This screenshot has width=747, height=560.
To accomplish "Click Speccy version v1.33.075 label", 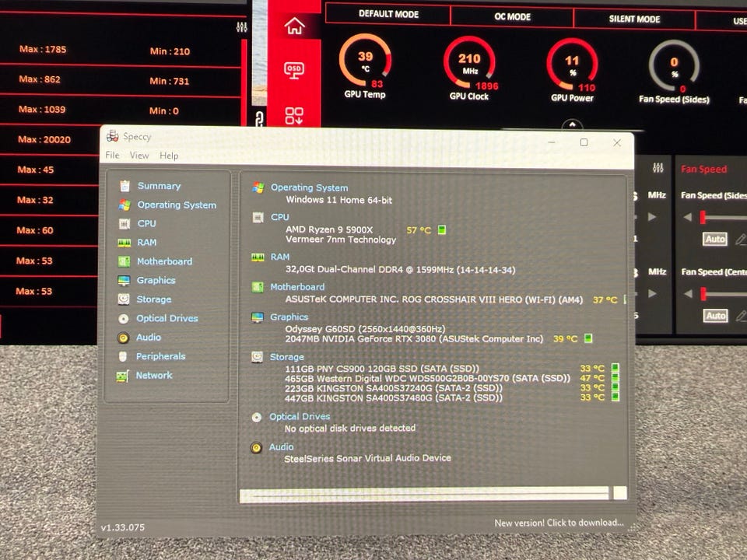I will point(122,527).
